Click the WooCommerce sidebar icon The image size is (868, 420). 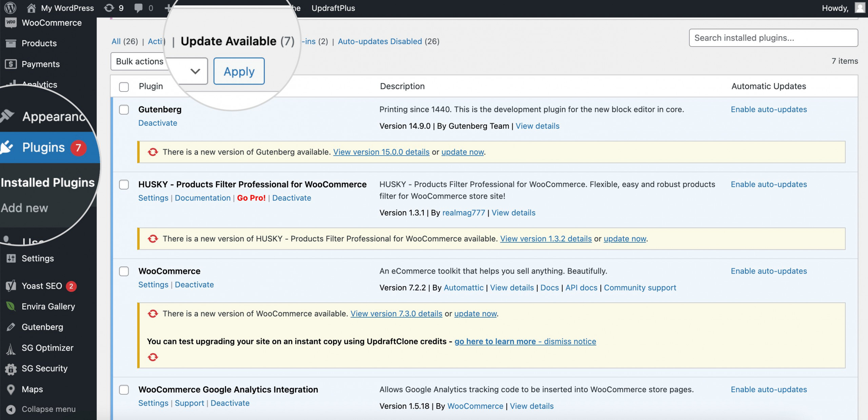11,23
